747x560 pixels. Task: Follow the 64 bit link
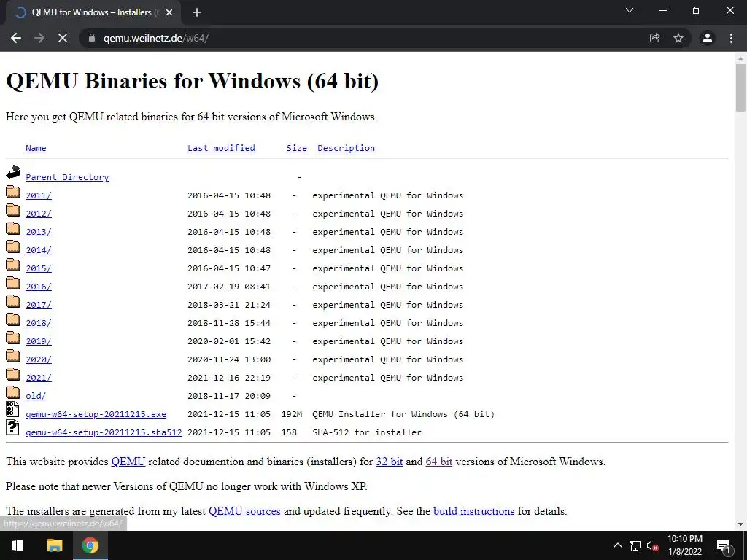(438, 462)
